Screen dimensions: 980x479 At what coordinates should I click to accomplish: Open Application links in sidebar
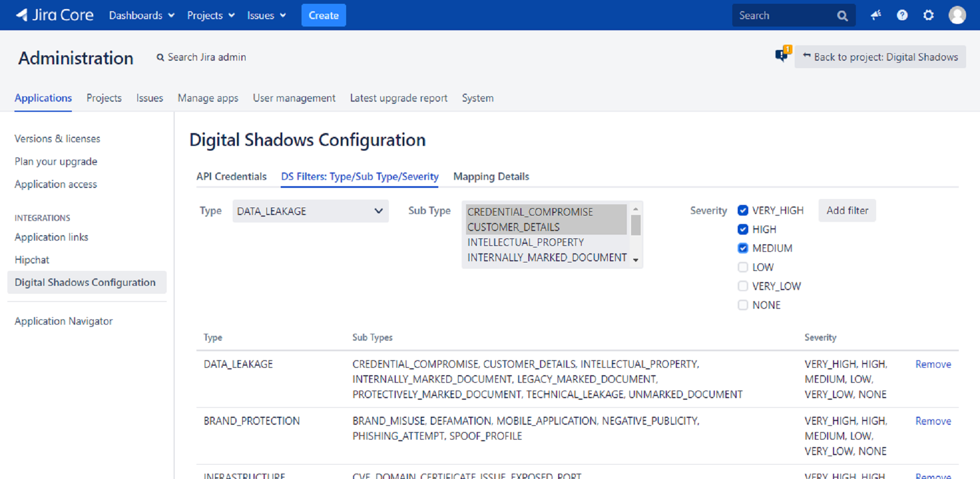[51, 237]
